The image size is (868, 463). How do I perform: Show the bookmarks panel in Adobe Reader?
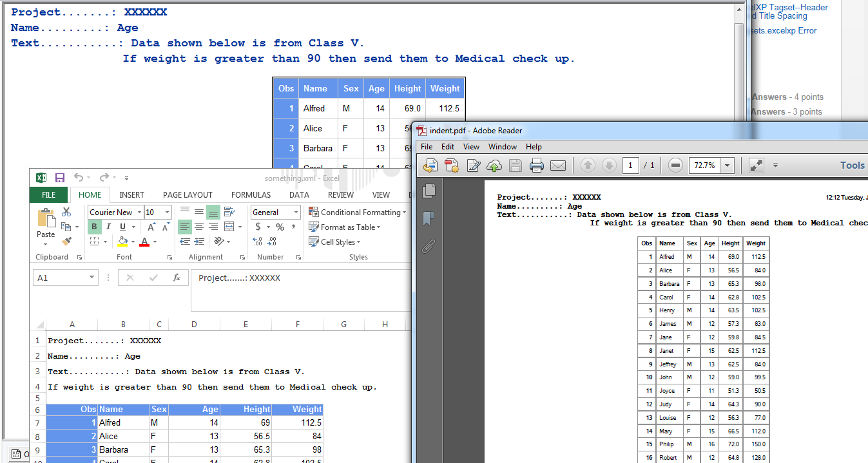coord(428,219)
